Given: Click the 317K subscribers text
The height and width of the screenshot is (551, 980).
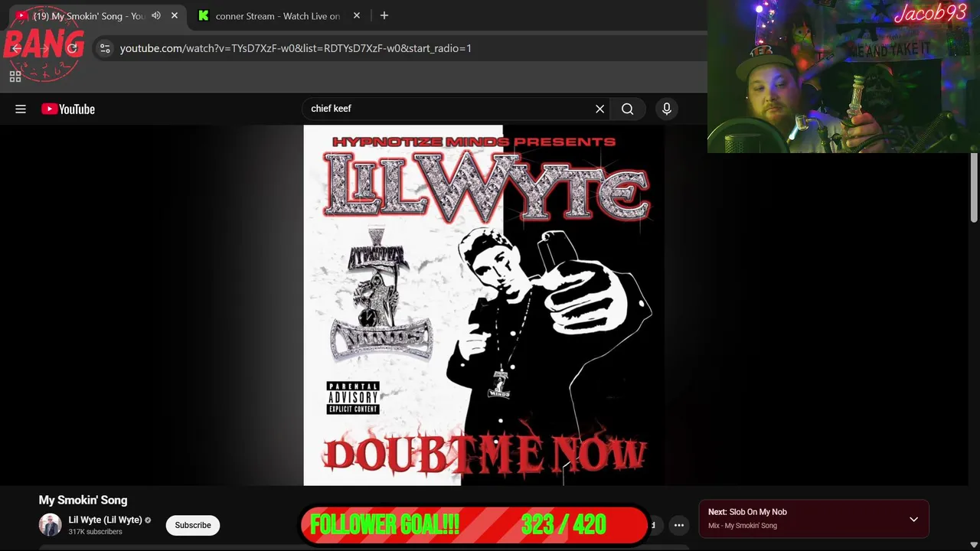Looking at the screenshot, I should (x=95, y=532).
